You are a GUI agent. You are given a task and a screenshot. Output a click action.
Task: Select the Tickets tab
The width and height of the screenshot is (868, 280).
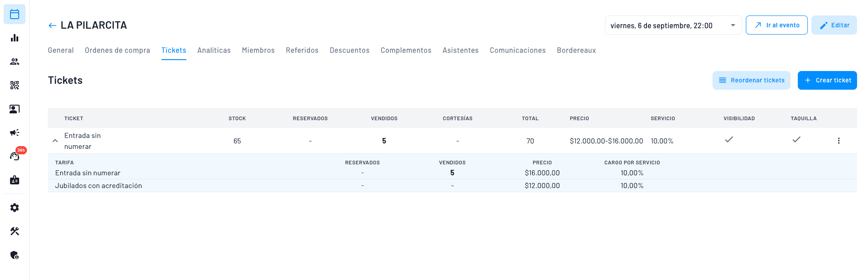(x=174, y=51)
